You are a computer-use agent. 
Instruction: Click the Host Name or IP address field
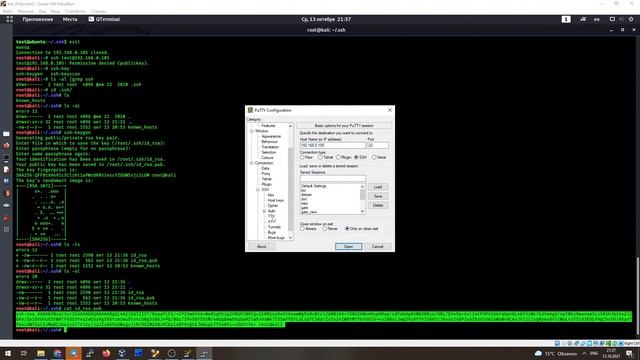(333, 145)
